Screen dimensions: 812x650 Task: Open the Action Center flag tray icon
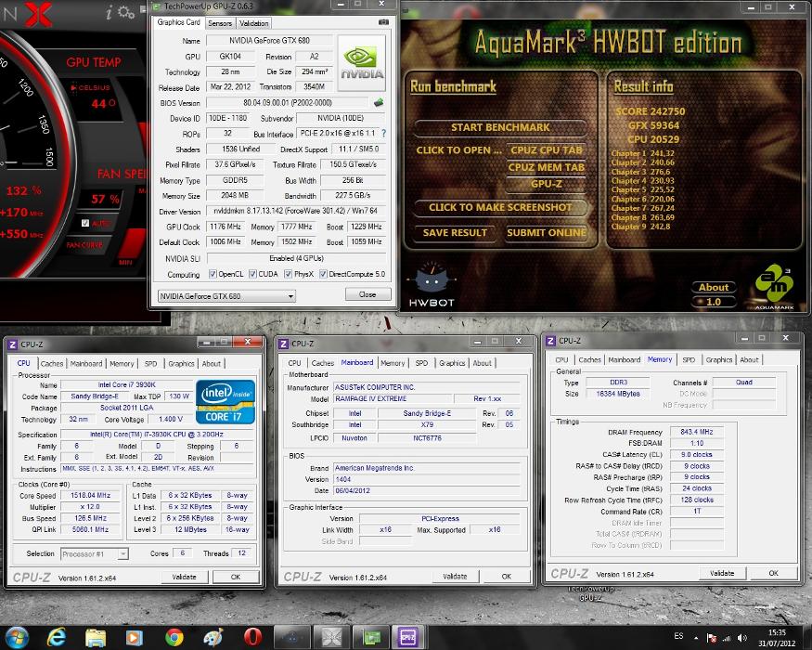pos(712,638)
